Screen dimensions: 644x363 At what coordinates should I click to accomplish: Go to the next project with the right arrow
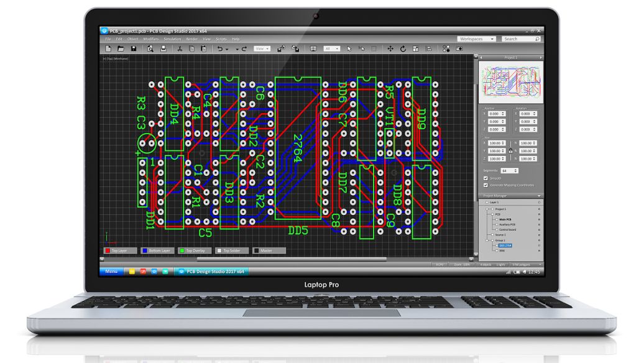point(541,58)
